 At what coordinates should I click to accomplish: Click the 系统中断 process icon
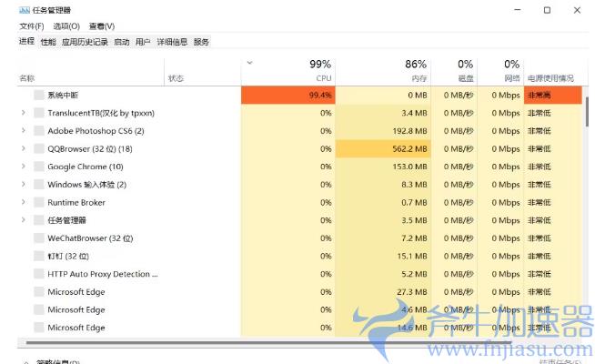tap(39, 95)
